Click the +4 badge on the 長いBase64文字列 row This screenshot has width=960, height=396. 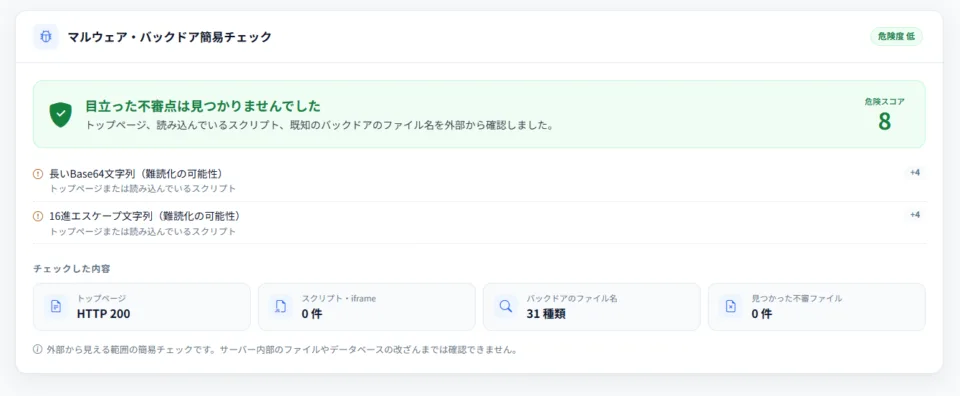(915, 173)
